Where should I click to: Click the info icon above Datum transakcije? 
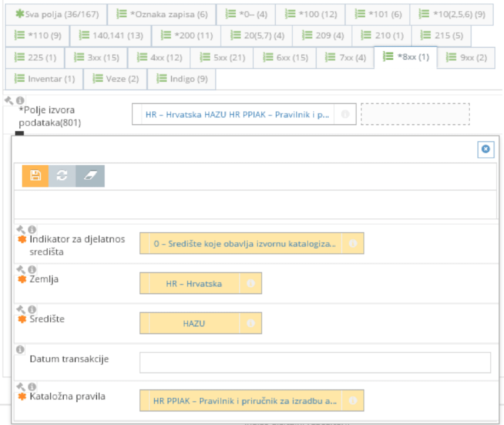(x=20, y=349)
